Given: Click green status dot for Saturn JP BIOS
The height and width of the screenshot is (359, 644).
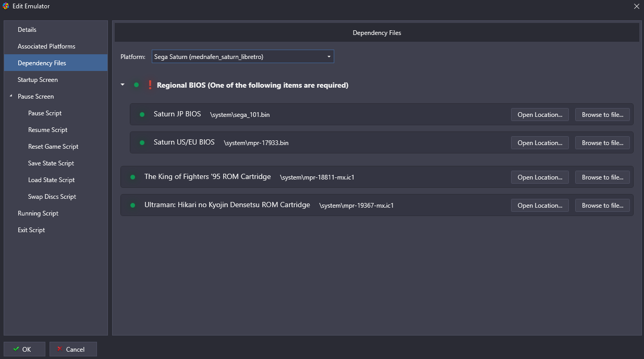Looking at the screenshot, I should pos(142,114).
